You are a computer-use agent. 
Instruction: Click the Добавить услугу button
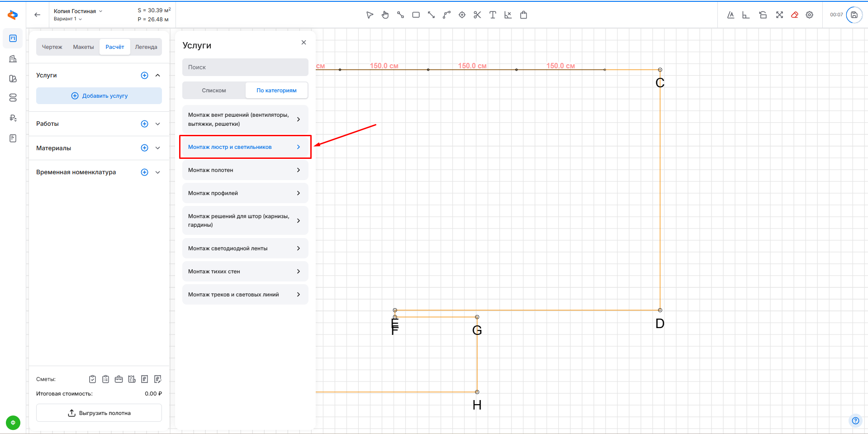99,96
